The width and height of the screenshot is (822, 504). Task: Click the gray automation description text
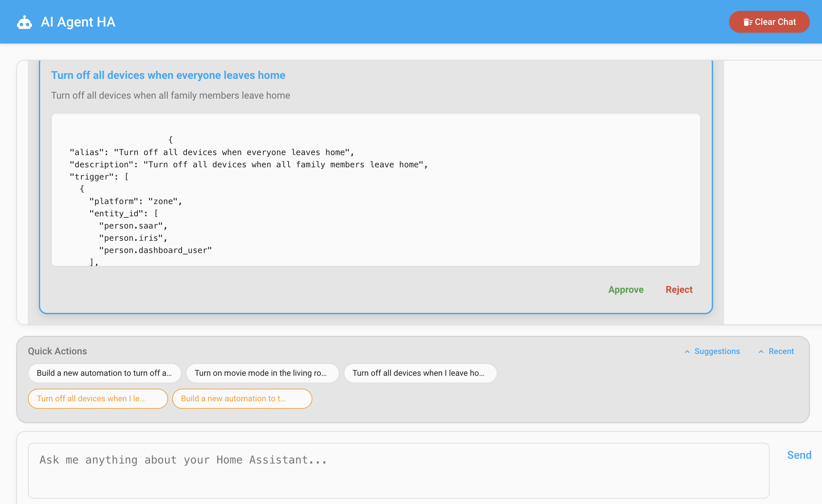pos(170,96)
